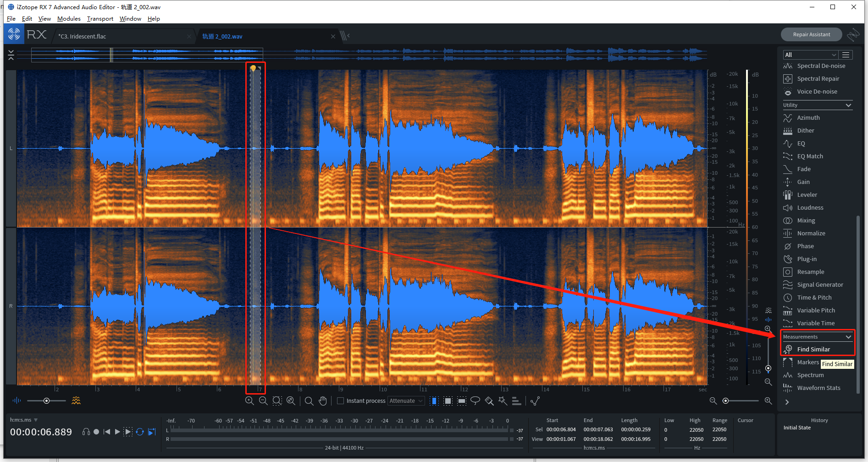Switch to the C3. Iridescent.flac tab

[x=124, y=36]
